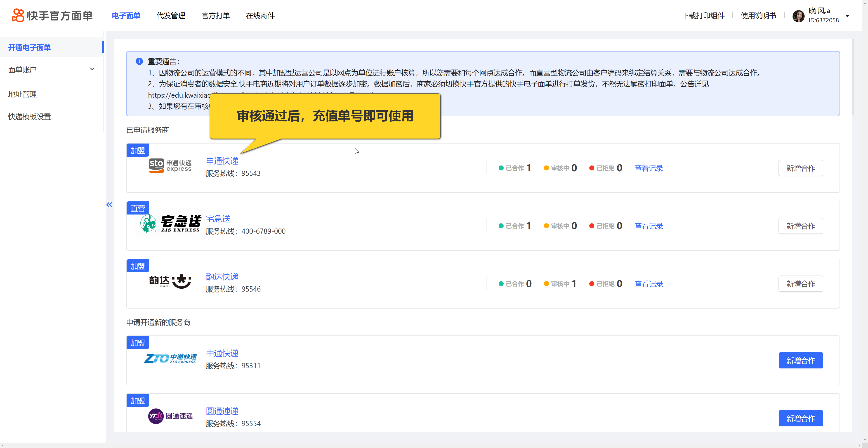868x448 pixels.
Task: Open the 在线寄件 tab
Action: coord(260,16)
